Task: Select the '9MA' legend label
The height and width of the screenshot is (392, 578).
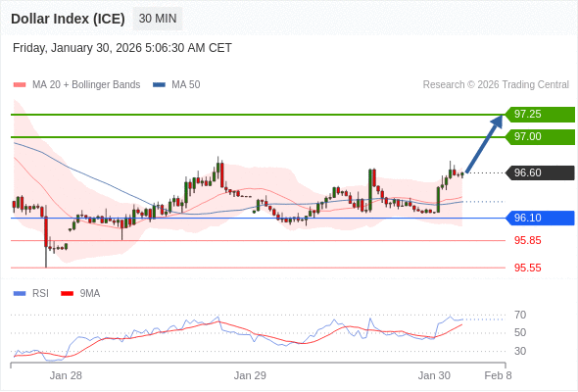Action: [x=90, y=294]
